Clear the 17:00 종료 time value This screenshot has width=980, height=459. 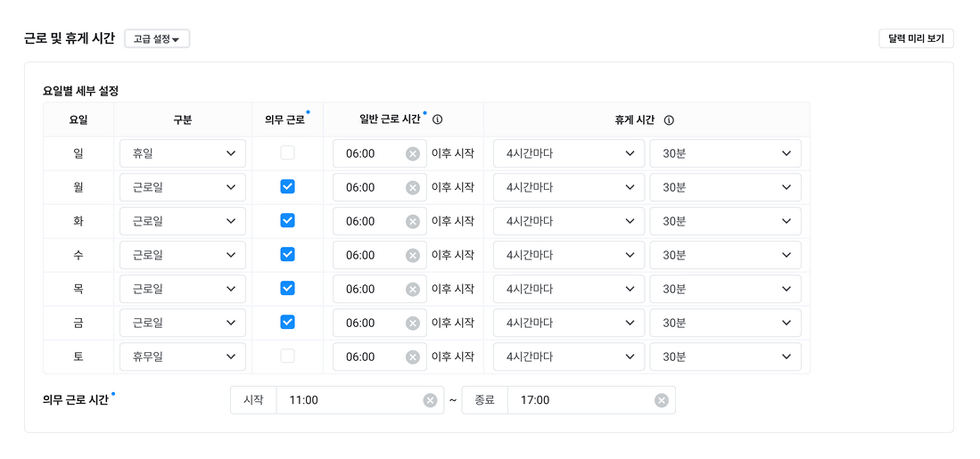click(661, 400)
